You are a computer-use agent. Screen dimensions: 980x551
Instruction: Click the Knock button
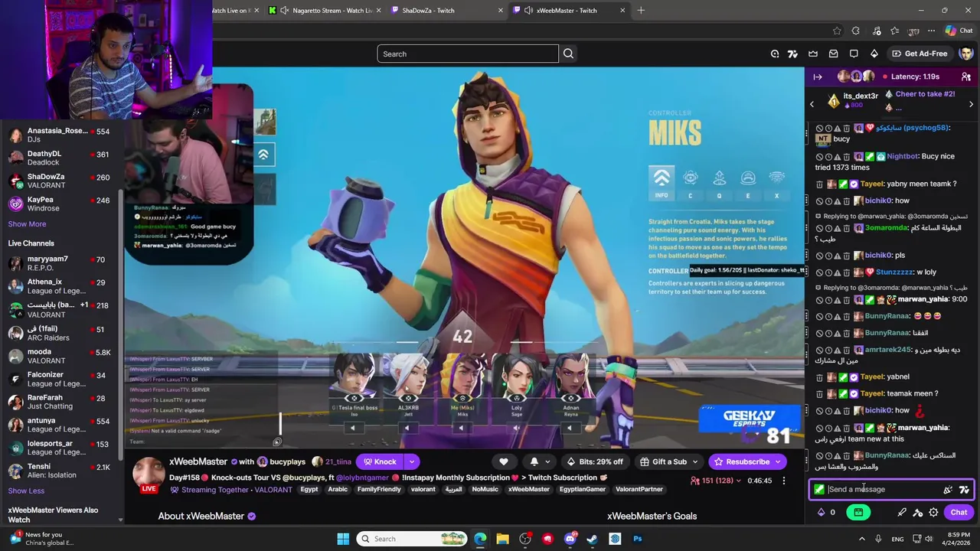tap(380, 461)
